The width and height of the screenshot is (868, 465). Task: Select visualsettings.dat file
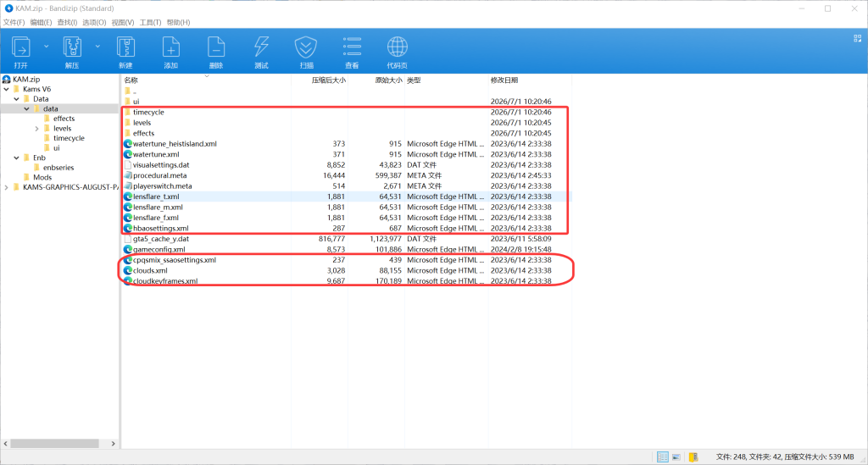click(x=347, y=165)
